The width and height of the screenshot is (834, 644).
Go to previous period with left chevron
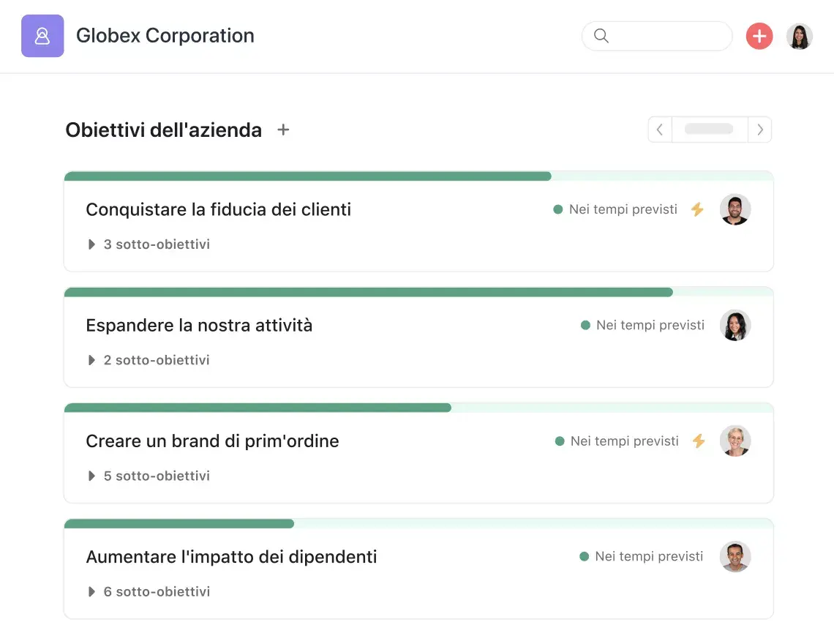(x=660, y=130)
